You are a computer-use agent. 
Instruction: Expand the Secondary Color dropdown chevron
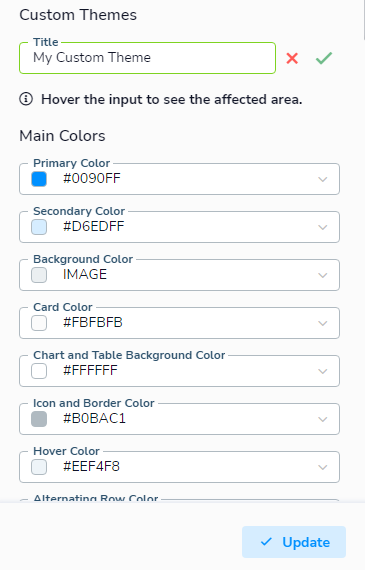tap(322, 227)
